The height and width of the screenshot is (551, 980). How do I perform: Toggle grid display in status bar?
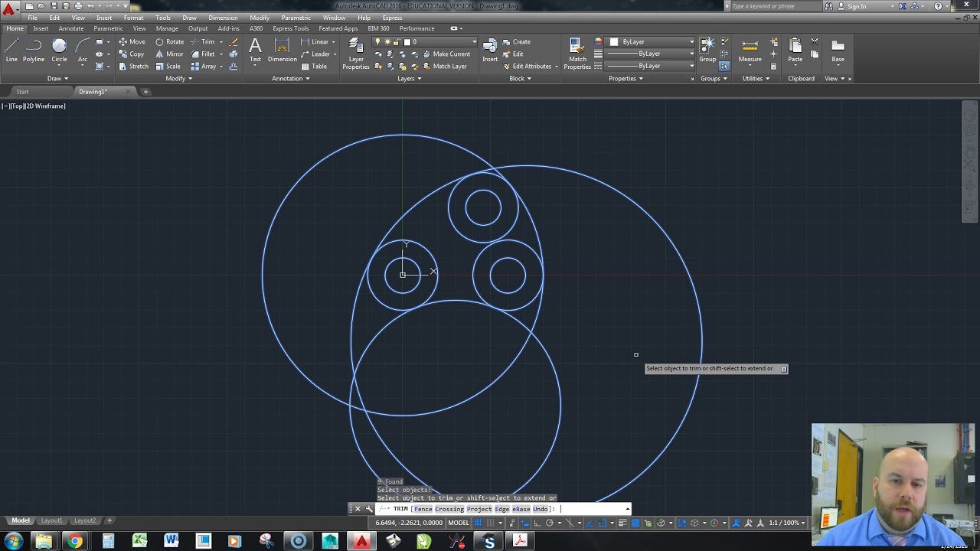(478, 523)
